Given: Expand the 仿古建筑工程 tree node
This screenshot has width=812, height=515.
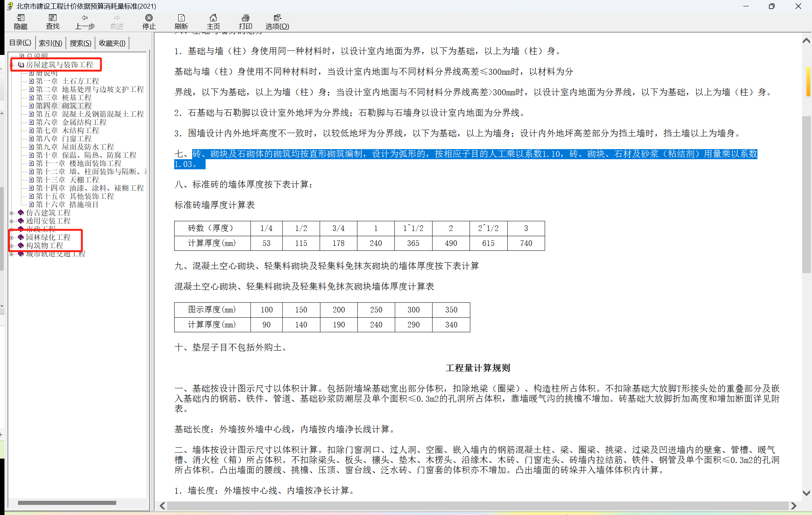Looking at the screenshot, I should [x=12, y=213].
